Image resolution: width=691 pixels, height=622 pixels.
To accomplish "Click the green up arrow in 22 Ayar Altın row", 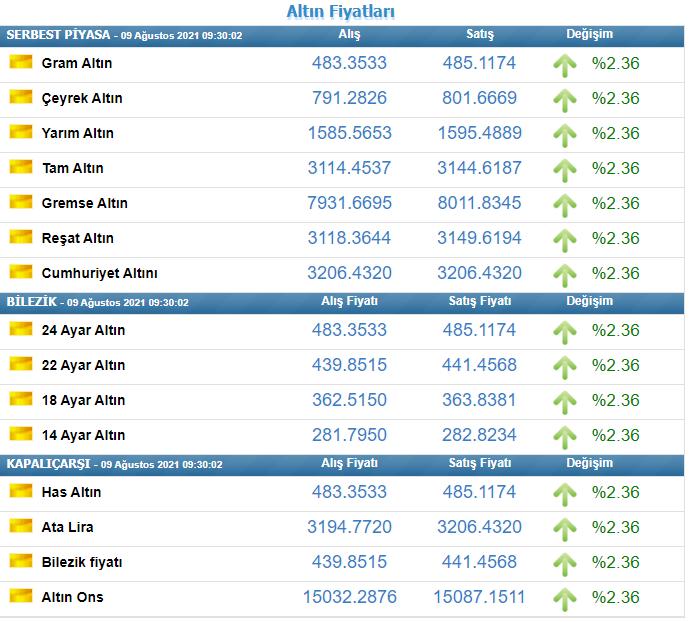I will 565,368.
